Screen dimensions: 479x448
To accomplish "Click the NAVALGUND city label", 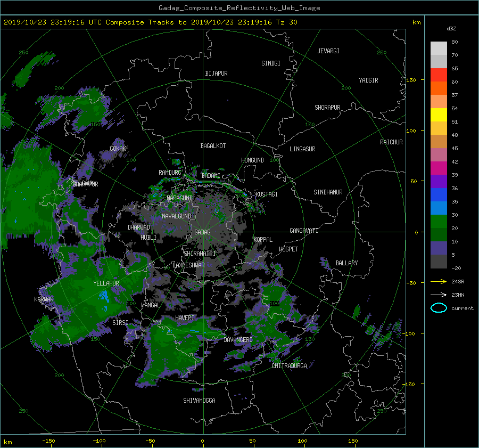I will tap(176, 216).
